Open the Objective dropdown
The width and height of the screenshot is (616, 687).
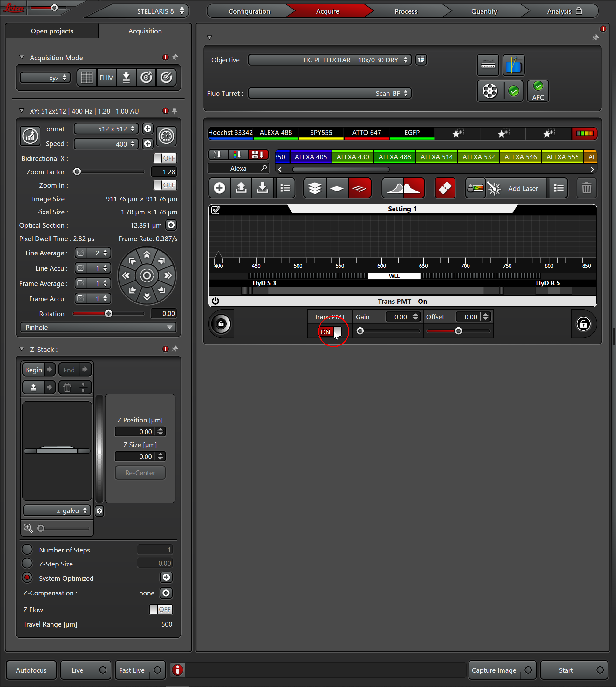[x=330, y=60]
